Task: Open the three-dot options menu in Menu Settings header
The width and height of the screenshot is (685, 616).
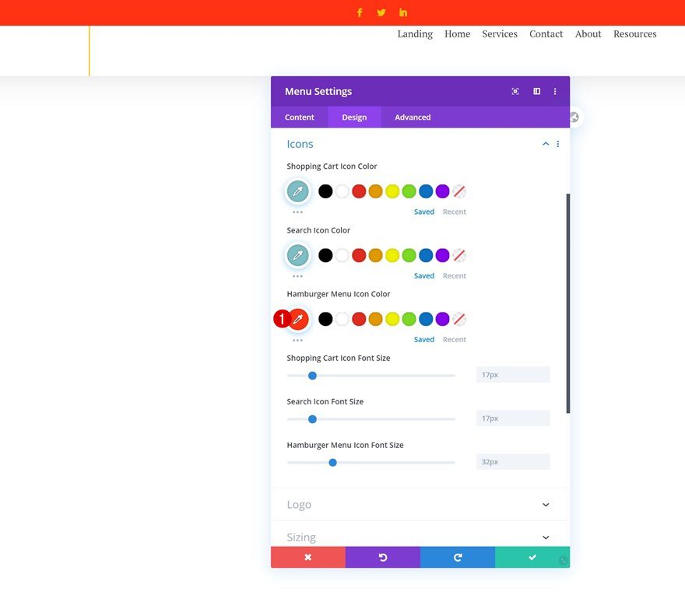Action: pos(555,91)
